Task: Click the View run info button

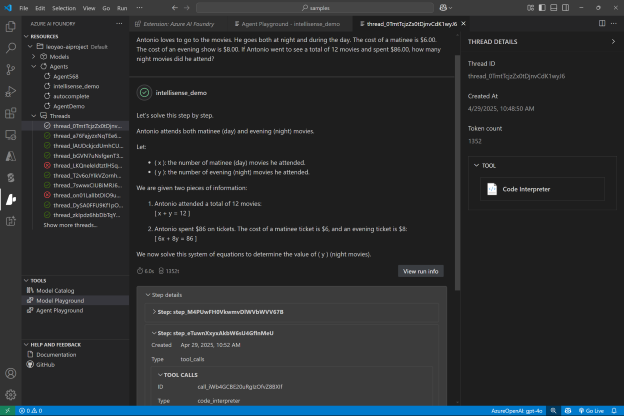Action: 420,271
